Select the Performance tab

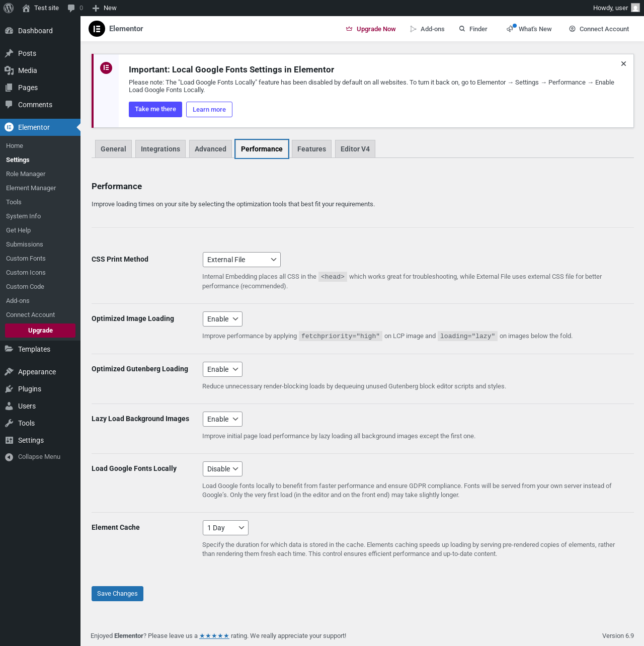(262, 149)
